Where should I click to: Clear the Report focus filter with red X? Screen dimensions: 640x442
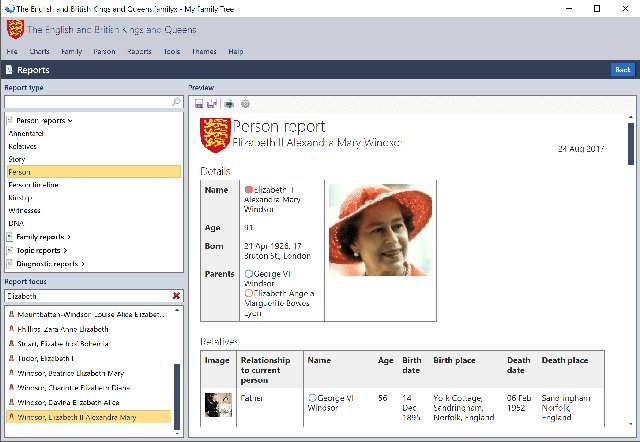(176, 296)
